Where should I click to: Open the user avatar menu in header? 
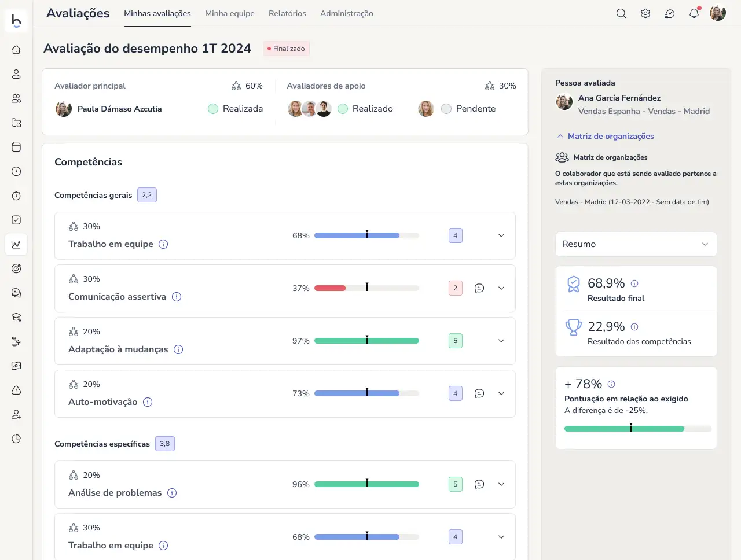tap(718, 13)
